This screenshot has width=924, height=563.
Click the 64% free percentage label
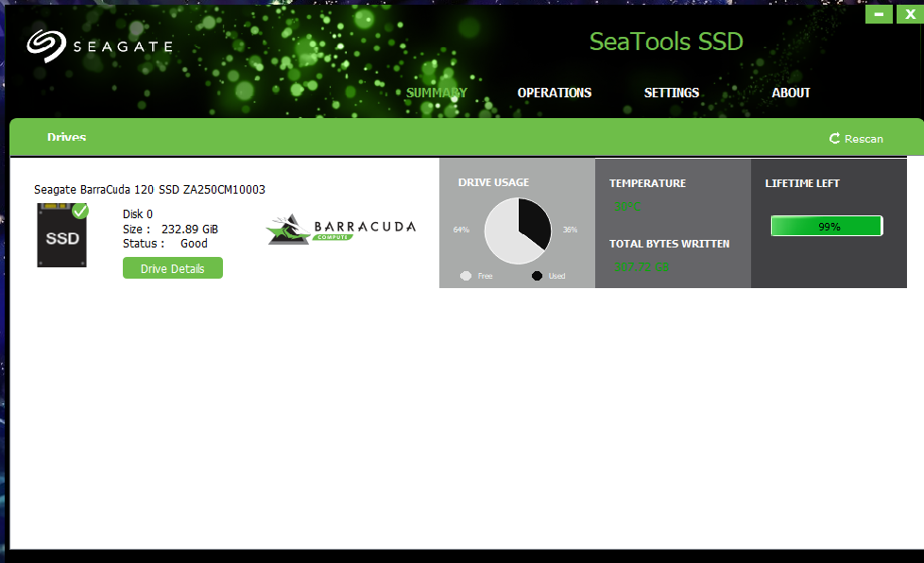click(461, 230)
